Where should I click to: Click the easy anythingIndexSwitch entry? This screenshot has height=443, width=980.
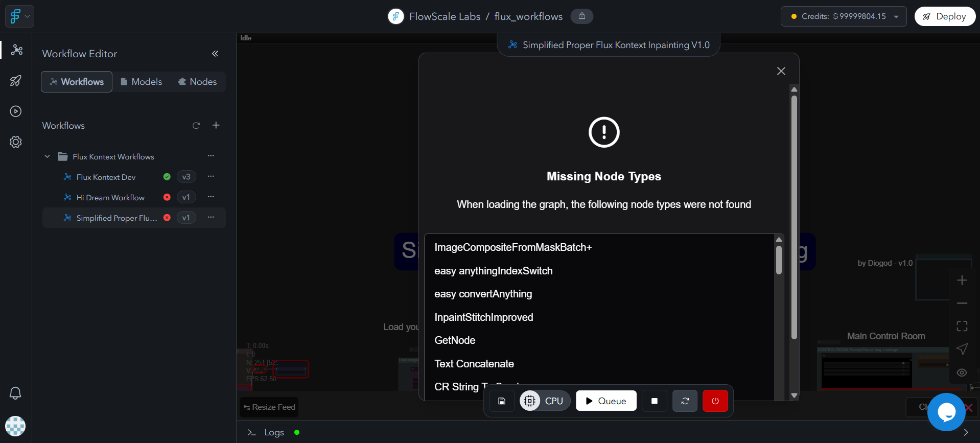(x=494, y=271)
